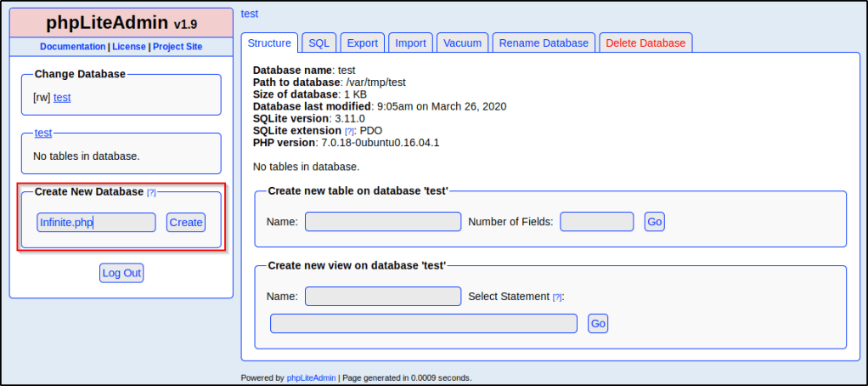This screenshot has width=868, height=386.
Task: Click the phpLiteAdmin link in footer
Action: coord(311,377)
